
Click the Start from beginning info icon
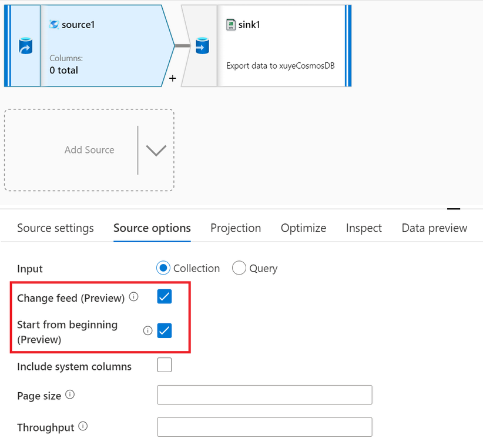tap(147, 331)
